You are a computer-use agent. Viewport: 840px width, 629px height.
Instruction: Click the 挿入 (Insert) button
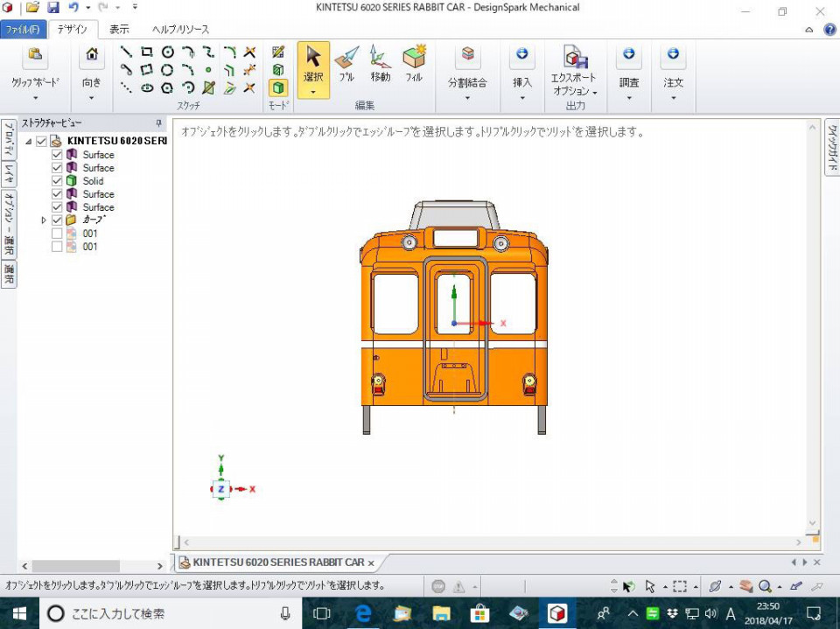click(521, 66)
